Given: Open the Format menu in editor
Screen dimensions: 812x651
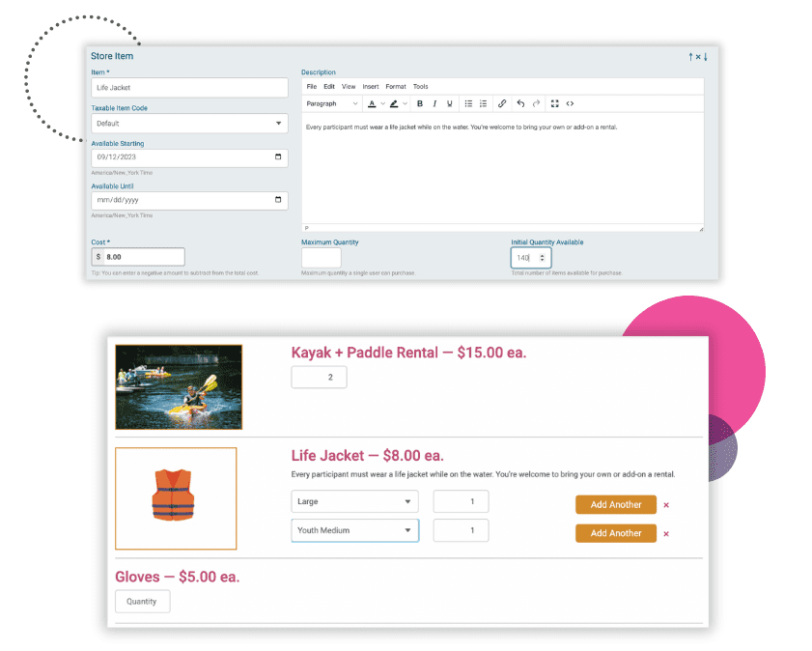Looking at the screenshot, I should tap(396, 87).
